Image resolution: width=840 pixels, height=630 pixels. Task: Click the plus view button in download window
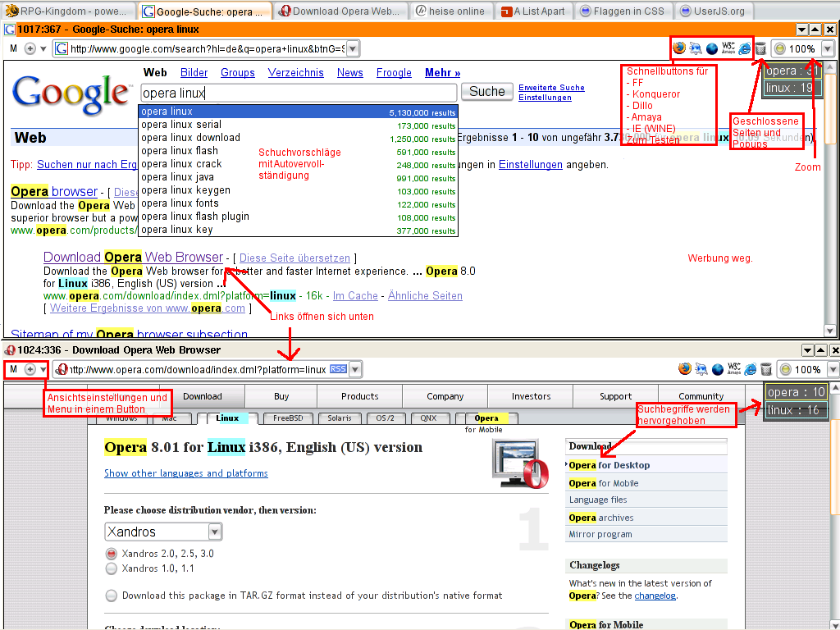(30, 369)
